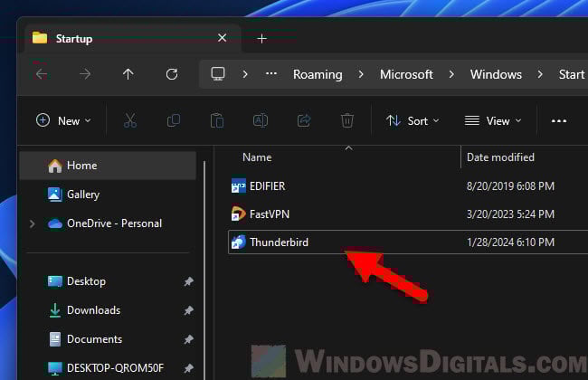Screen dimensions: 588x380
Task: Click the Back navigation arrow
Action: coord(42,74)
